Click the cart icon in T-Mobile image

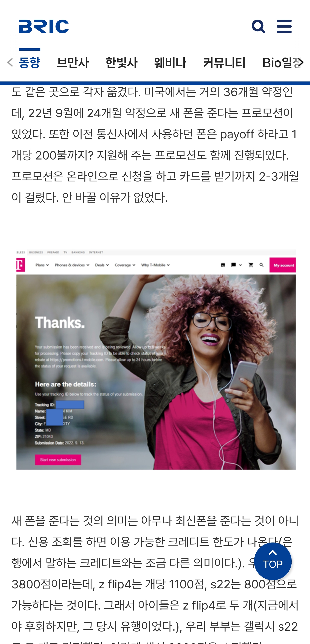pos(251,265)
